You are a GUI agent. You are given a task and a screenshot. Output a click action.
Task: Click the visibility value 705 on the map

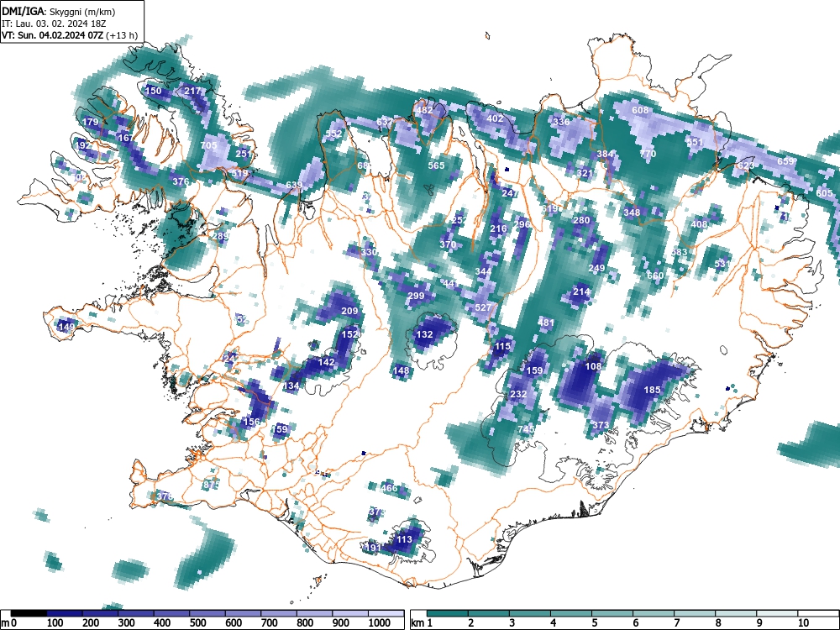pos(208,145)
